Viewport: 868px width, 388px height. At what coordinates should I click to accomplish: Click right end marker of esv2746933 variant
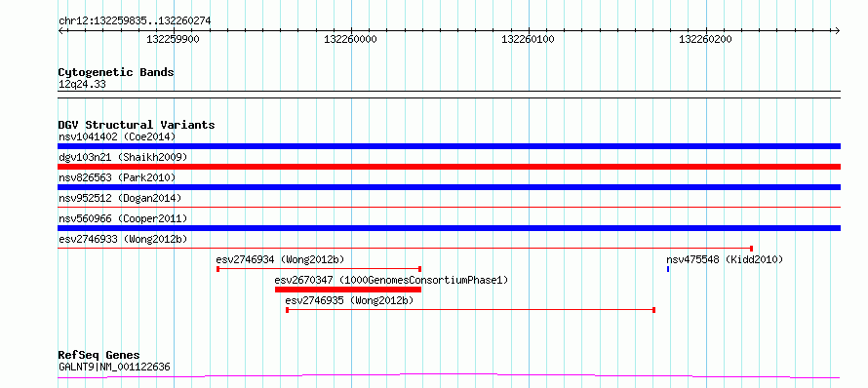point(751,249)
